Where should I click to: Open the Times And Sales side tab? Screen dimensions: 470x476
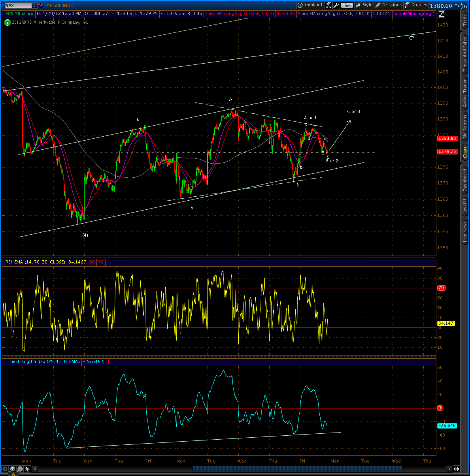465,54
